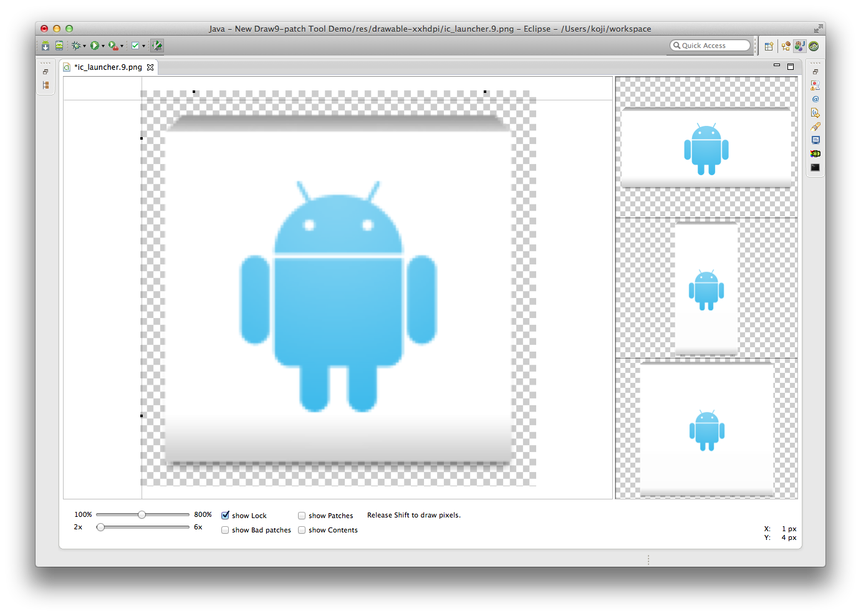Toggle the show Bad patches option
Image resolution: width=861 pixels, height=616 pixels.
[225, 530]
